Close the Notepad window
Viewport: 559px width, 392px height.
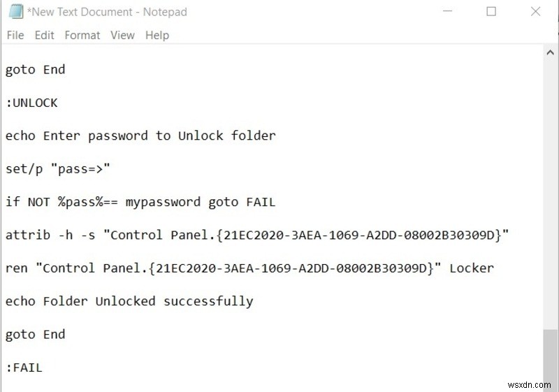click(535, 12)
